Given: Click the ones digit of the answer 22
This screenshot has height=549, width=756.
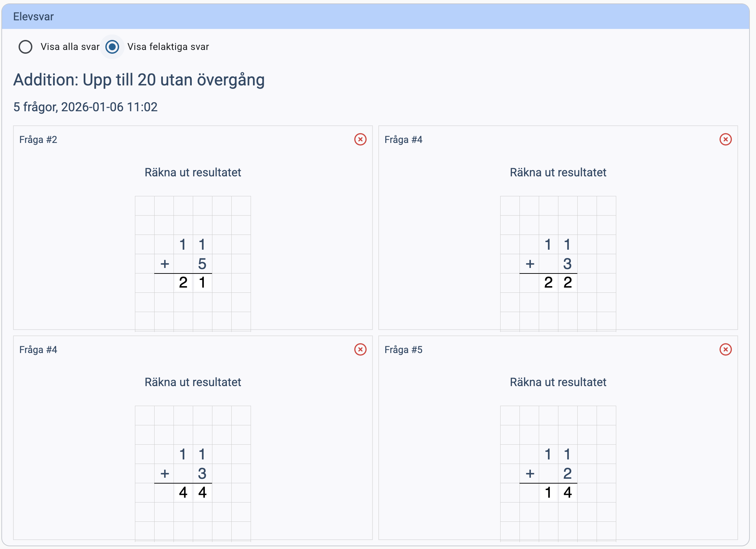Looking at the screenshot, I should [x=568, y=283].
